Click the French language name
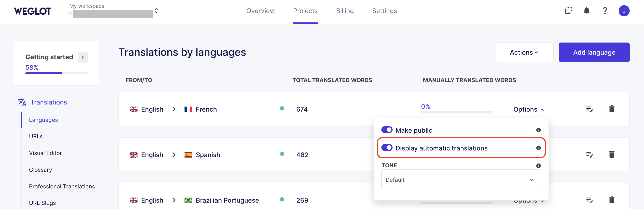 point(206,109)
